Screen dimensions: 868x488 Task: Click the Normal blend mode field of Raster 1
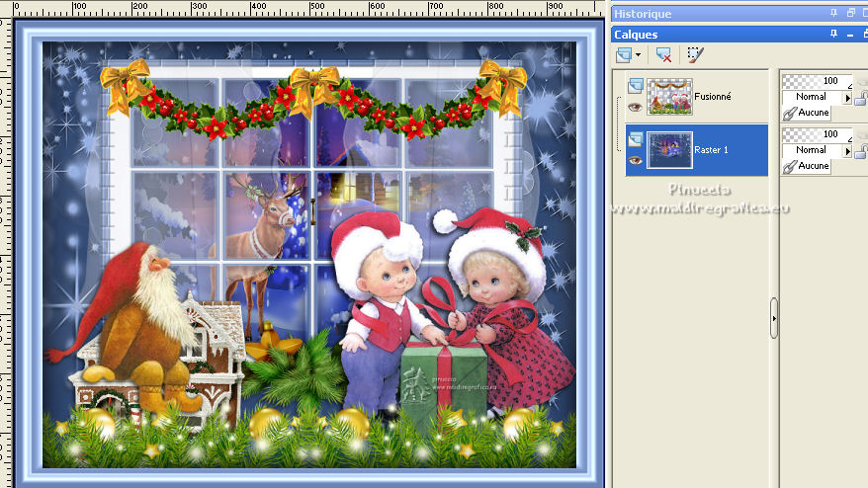(x=812, y=150)
